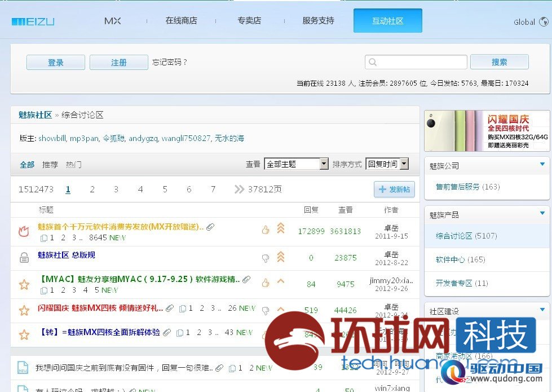
Task: Click page icon beside MYAC thread pages
Action: 44,290
